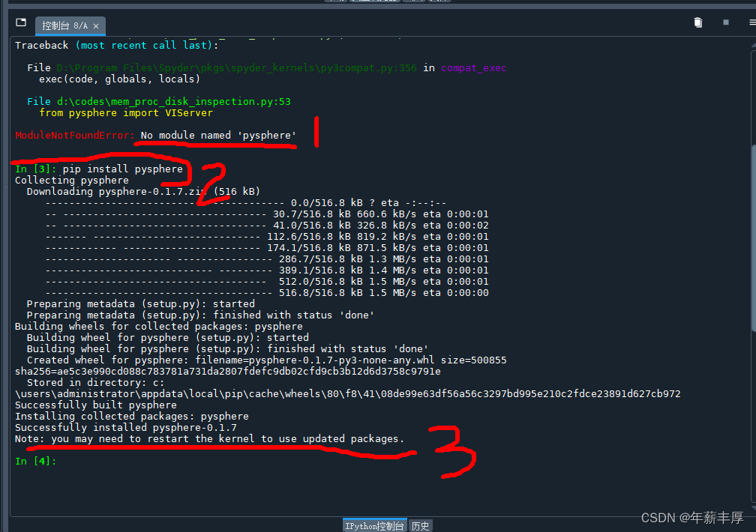Click 'Note: you may need to restart' line
The image size is (756, 532).
[209, 438]
